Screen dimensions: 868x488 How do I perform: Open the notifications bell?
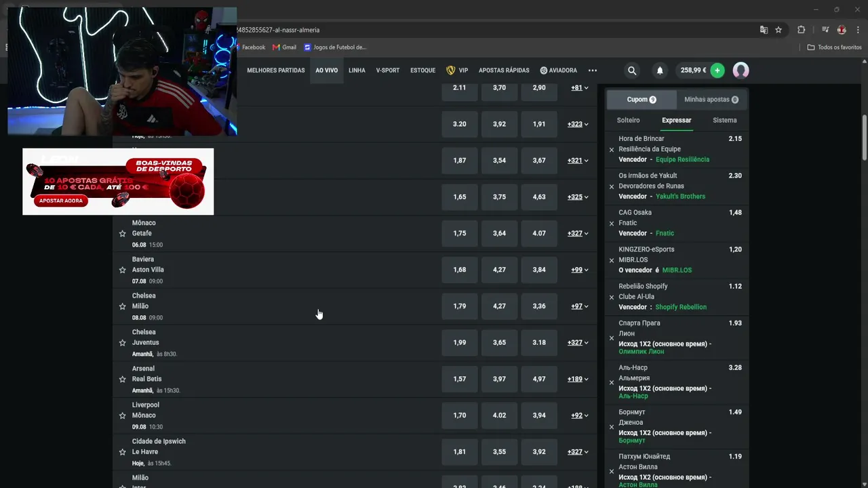(660, 70)
